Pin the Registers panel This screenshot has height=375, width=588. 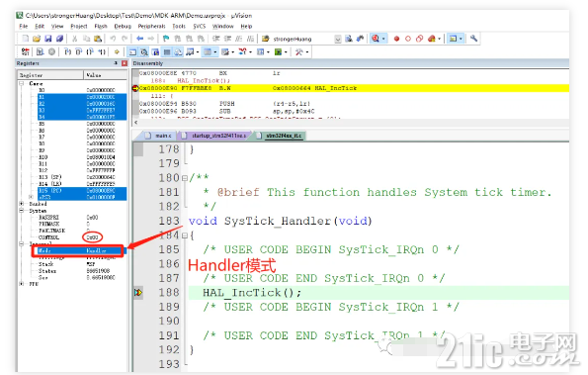tap(116, 63)
